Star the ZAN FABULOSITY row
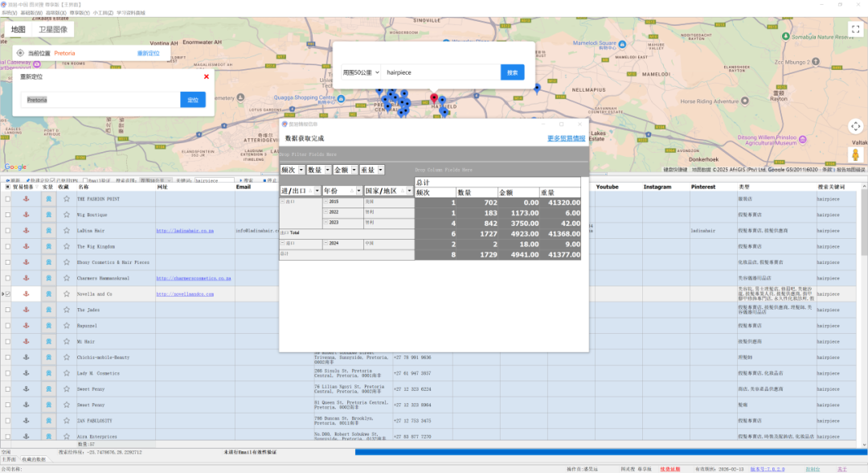Screen dimensions: 868x473 tap(67, 421)
